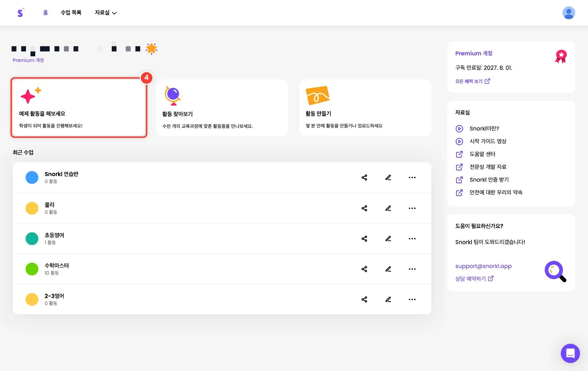
Task: Edit the 2-3영어 class
Action: click(388, 299)
